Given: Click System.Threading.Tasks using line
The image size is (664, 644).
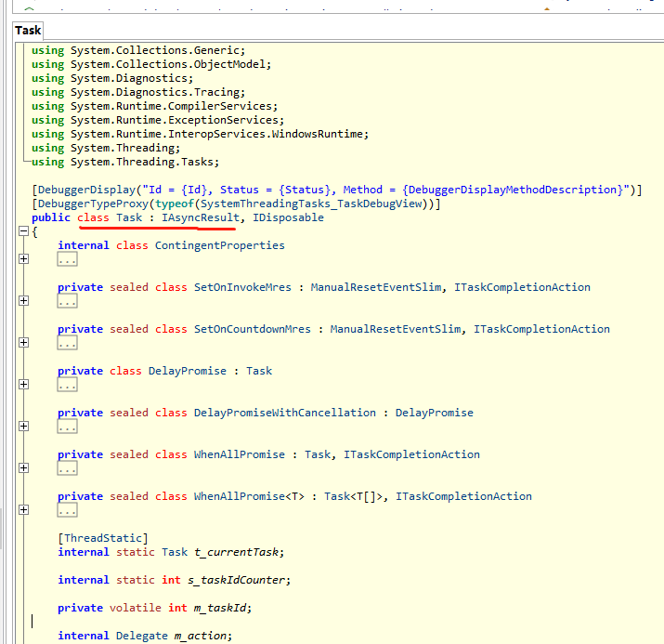Looking at the screenshot, I should (x=125, y=163).
